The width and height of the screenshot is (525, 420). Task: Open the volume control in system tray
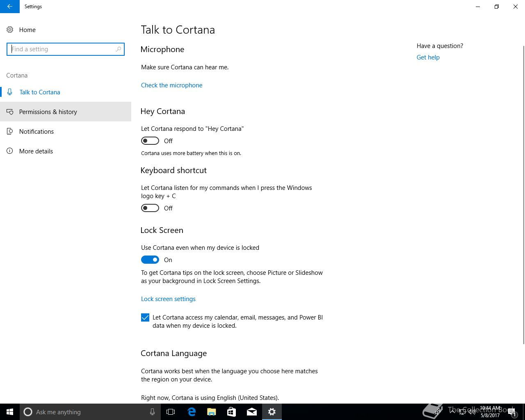point(472,412)
